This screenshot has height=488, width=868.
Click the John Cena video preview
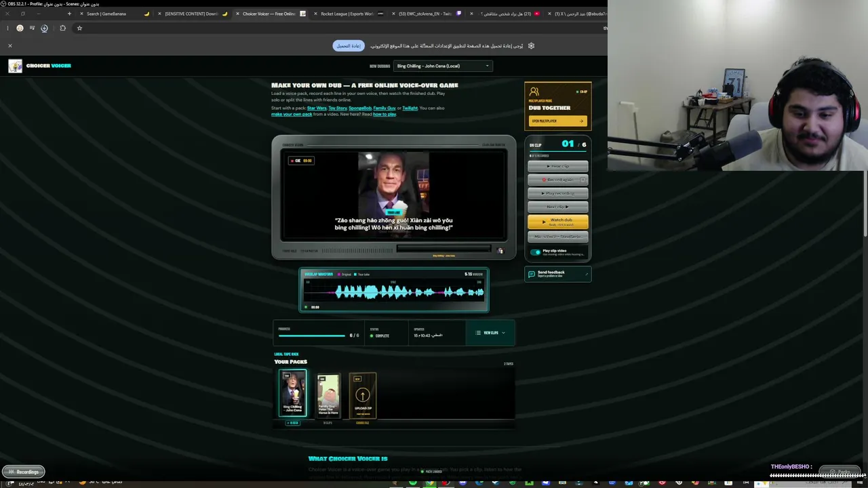[x=393, y=195]
